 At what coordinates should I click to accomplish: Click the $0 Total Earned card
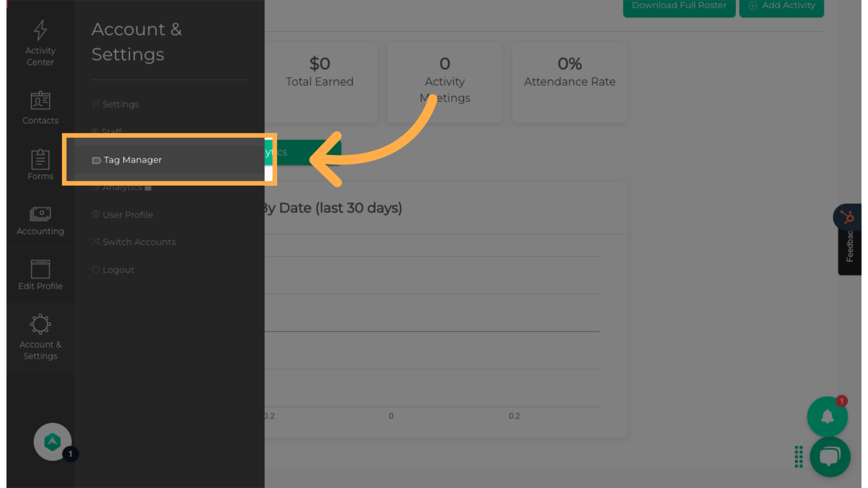point(320,82)
